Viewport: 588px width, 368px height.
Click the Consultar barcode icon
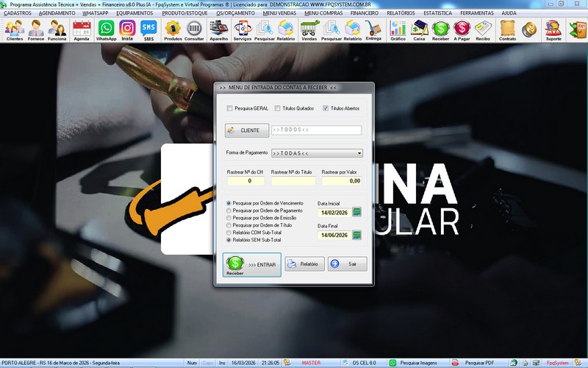(194, 30)
